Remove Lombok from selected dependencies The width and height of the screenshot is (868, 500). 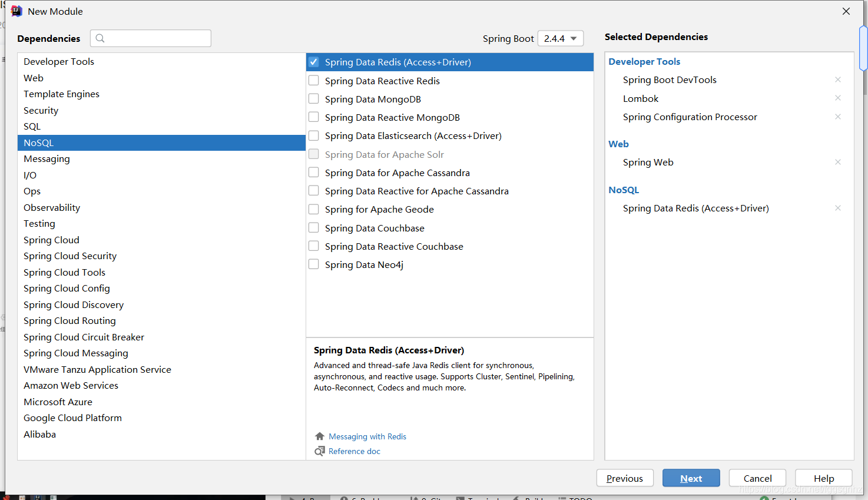tap(837, 98)
